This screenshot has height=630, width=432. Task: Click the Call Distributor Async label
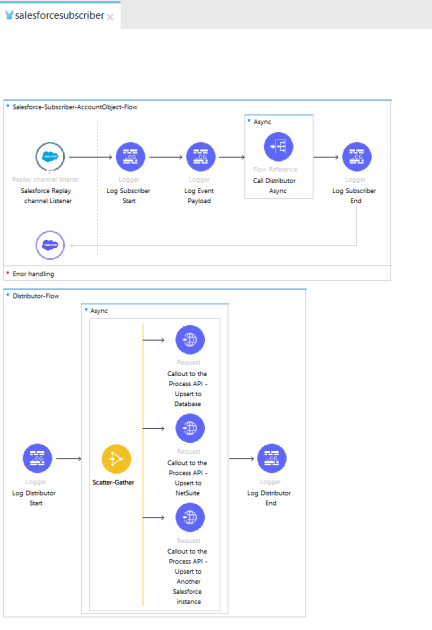[x=274, y=186]
